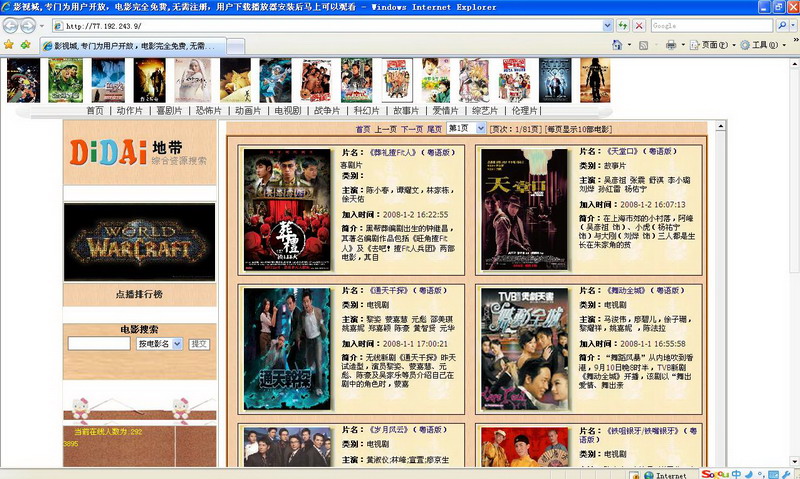Click the Home page house icon
800x479 pixels.
coord(617,45)
